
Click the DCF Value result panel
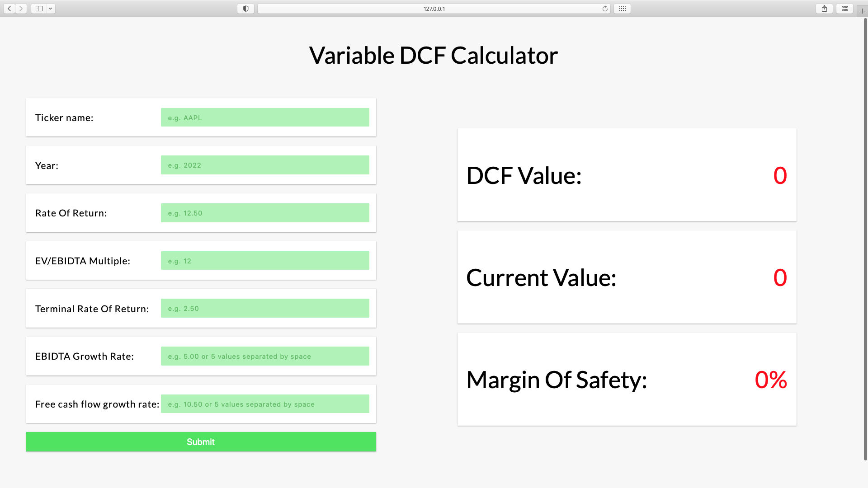pos(627,175)
